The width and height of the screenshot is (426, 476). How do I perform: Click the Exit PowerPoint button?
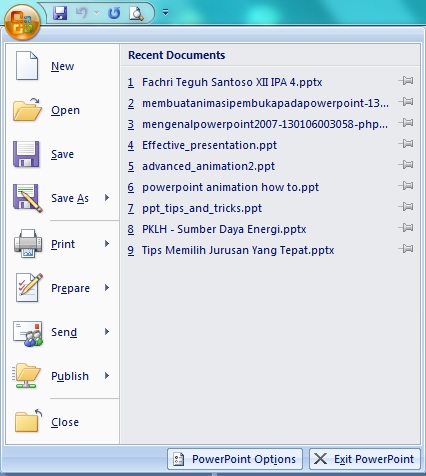[x=365, y=459]
